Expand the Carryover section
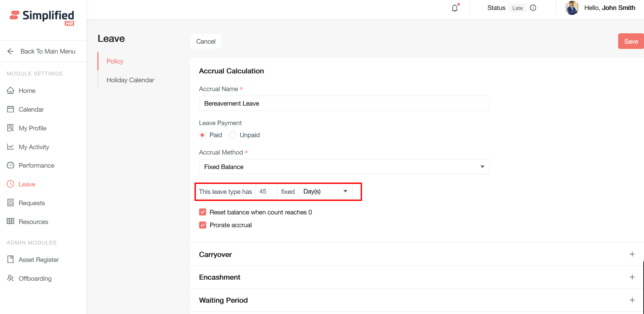644x314 pixels. (632, 254)
